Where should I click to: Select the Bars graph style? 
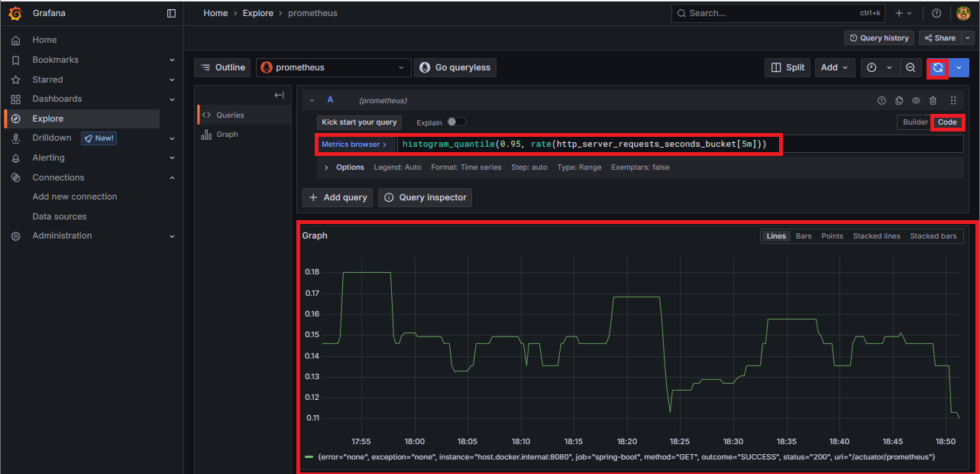(804, 236)
